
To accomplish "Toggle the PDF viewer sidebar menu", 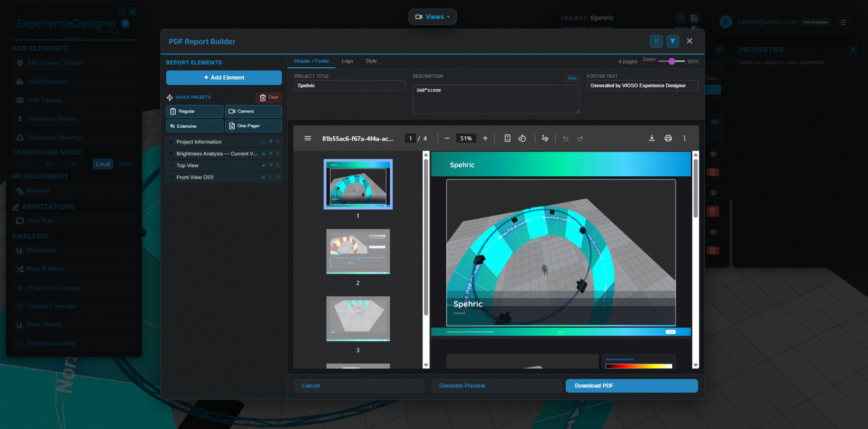I will [308, 138].
